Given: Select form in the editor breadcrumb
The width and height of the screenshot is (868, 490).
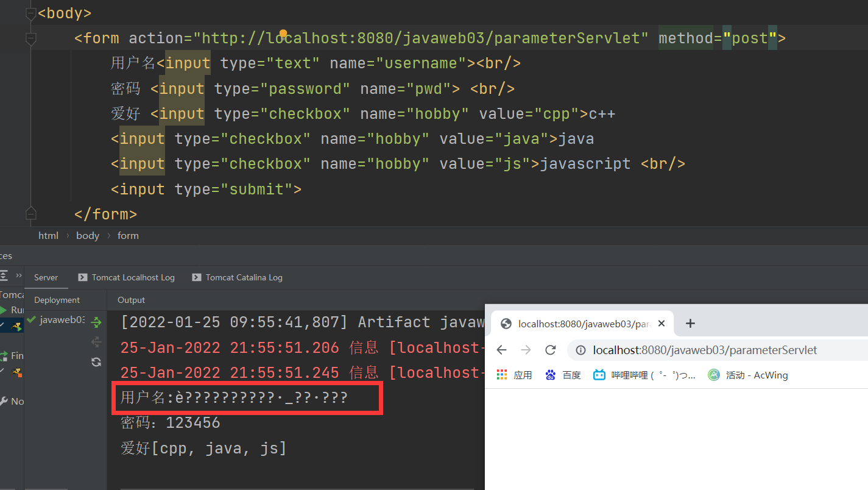Looking at the screenshot, I should 128,235.
